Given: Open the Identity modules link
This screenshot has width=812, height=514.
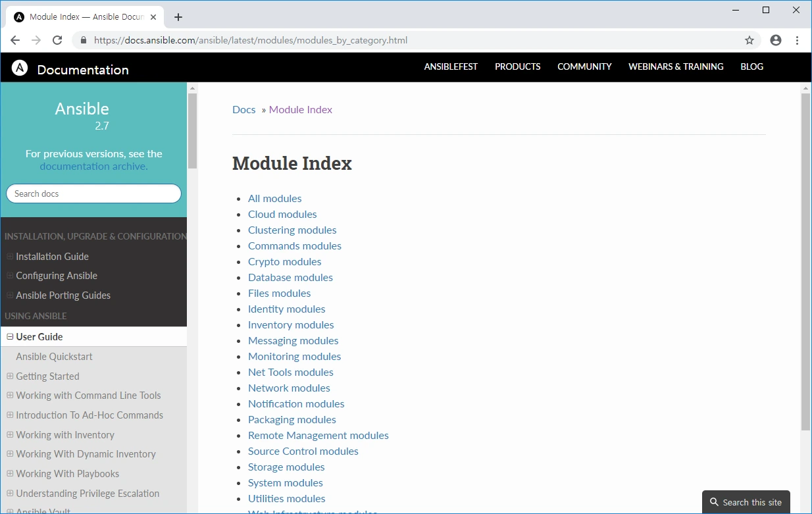Looking at the screenshot, I should (287, 309).
